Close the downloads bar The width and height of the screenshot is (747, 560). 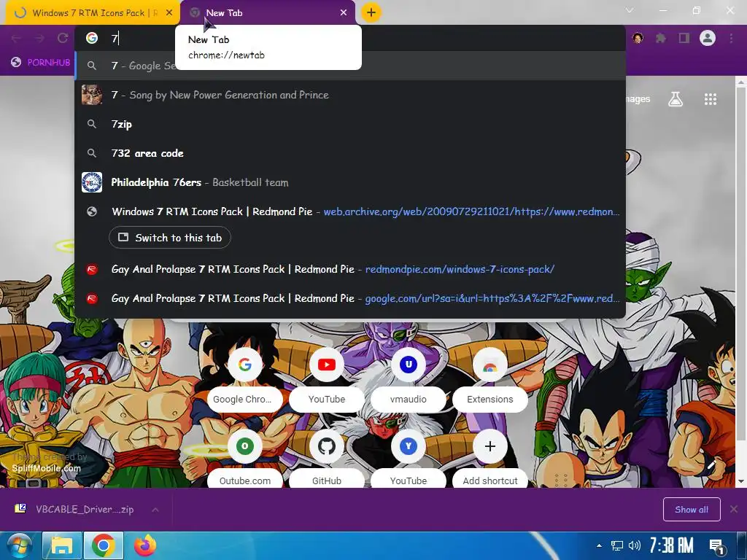[x=734, y=510]
